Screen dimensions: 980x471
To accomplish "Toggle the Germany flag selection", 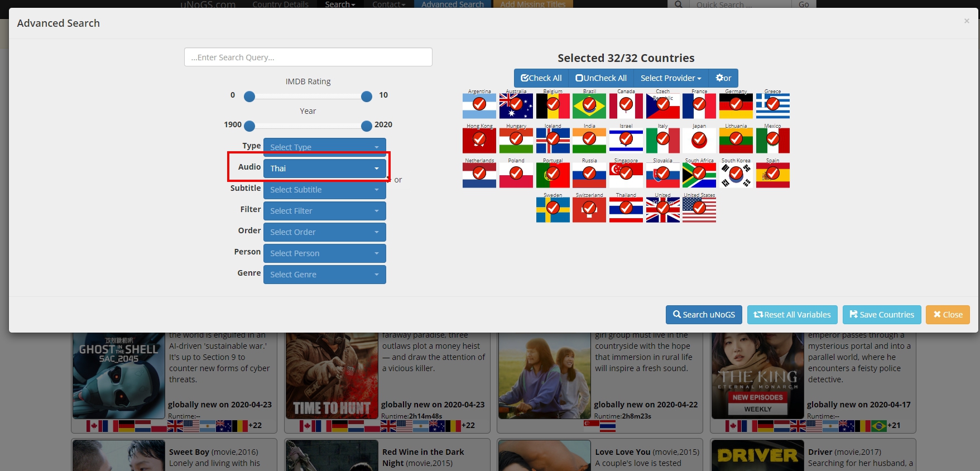I will tap(736, 105).
